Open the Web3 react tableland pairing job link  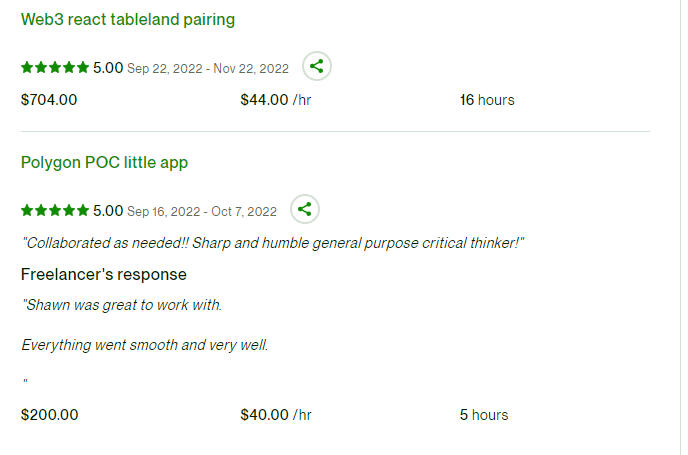click(128, 19)
